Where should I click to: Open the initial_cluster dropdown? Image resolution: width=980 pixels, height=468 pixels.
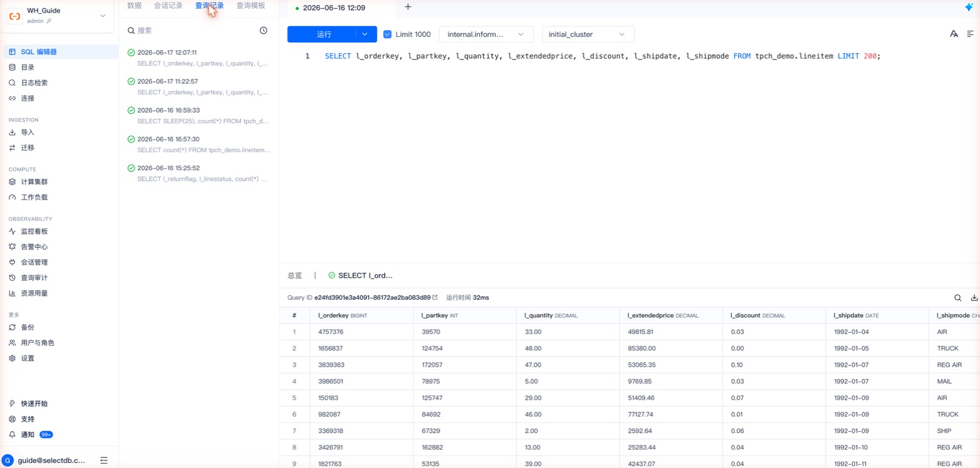pos(588,34)
